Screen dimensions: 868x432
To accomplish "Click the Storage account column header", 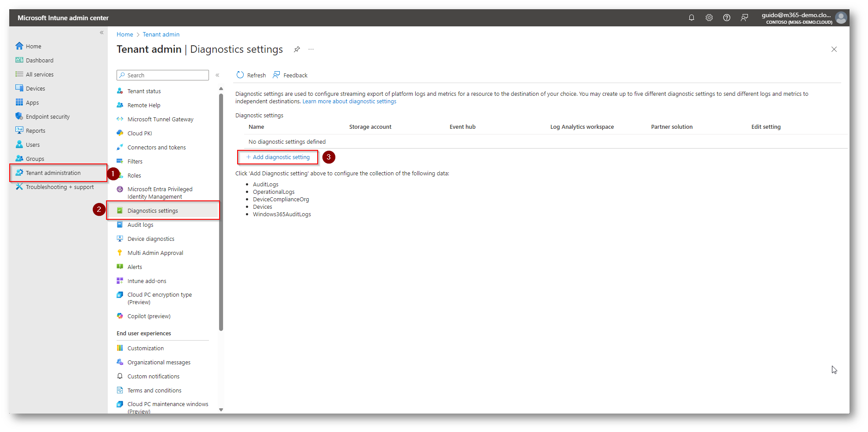I will coord(370,127).
